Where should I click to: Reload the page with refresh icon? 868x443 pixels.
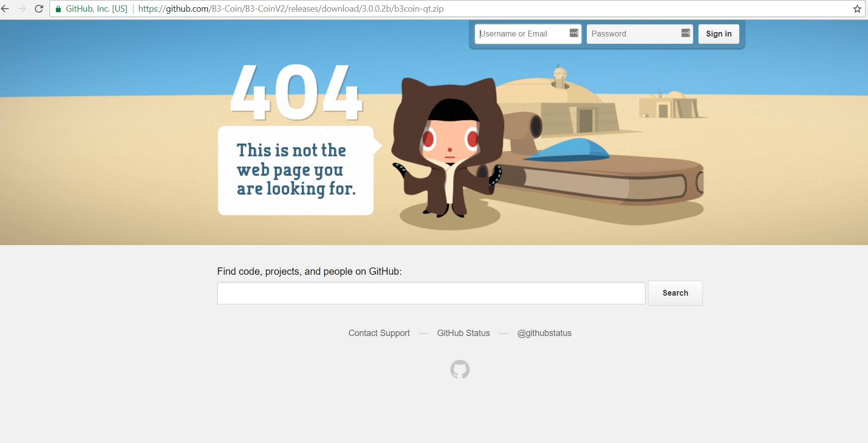pos(39,9)
